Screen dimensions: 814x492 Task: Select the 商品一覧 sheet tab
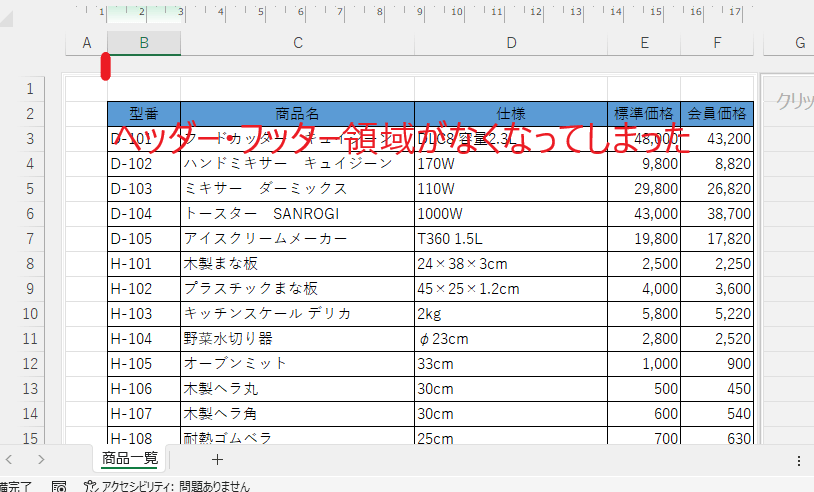point(129,458)
